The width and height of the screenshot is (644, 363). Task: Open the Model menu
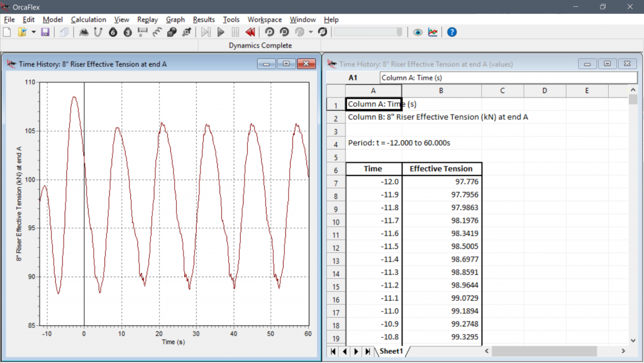(53, 20)
